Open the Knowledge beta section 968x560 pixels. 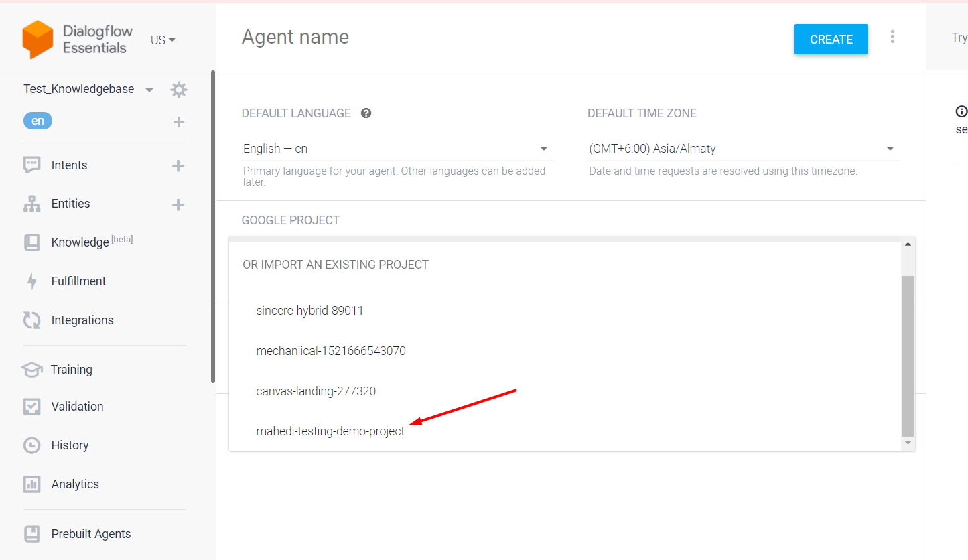(80, 242)
